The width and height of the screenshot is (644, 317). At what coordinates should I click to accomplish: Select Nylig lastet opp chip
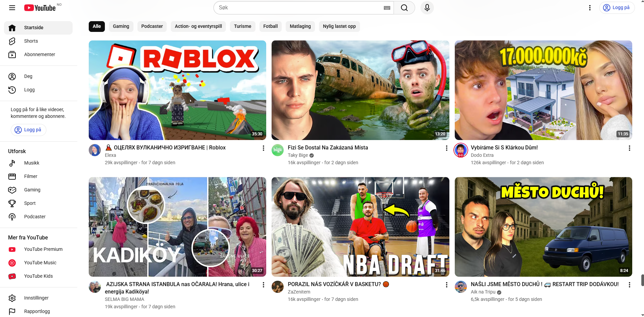tap(339, 27)
